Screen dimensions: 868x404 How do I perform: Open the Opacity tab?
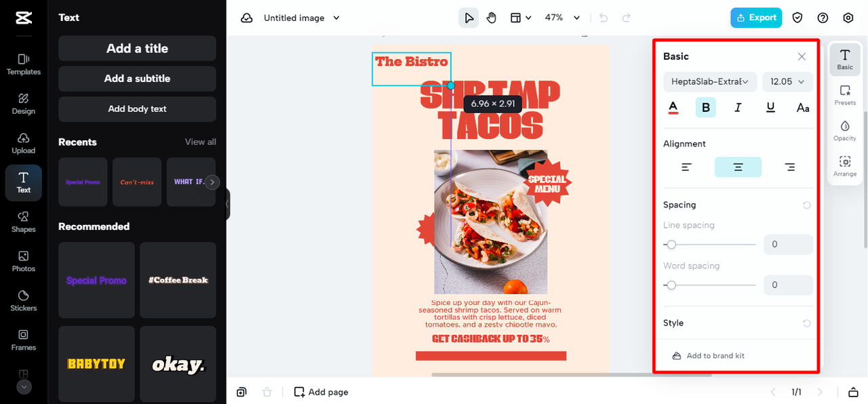[x=845, y=130]
